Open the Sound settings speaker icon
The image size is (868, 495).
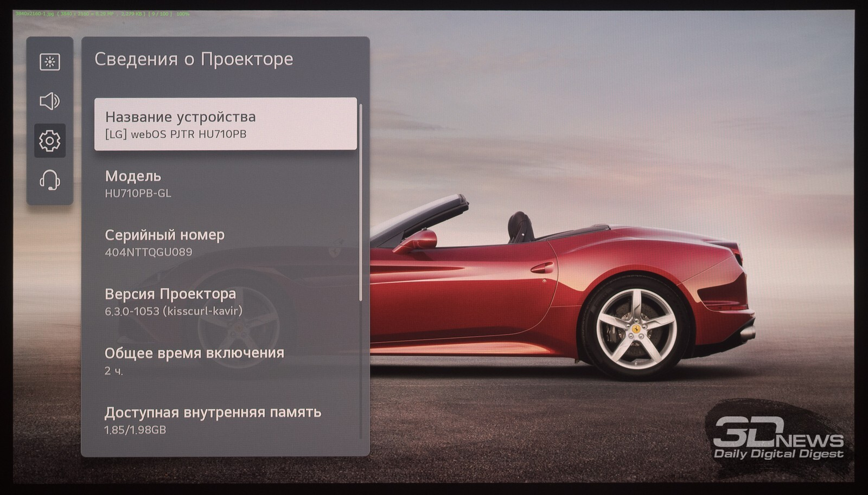tap(50, 101)
